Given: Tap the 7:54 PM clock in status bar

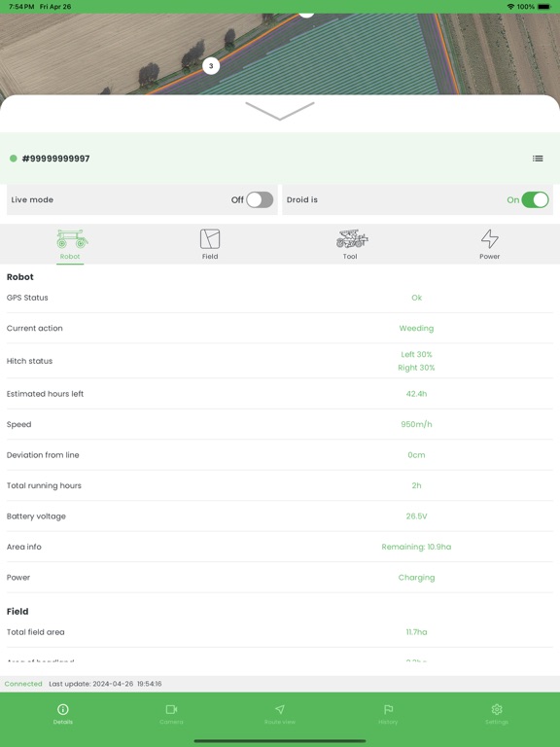Looking at the screenshot, I should pyautogui.click(x=21, y=7).
